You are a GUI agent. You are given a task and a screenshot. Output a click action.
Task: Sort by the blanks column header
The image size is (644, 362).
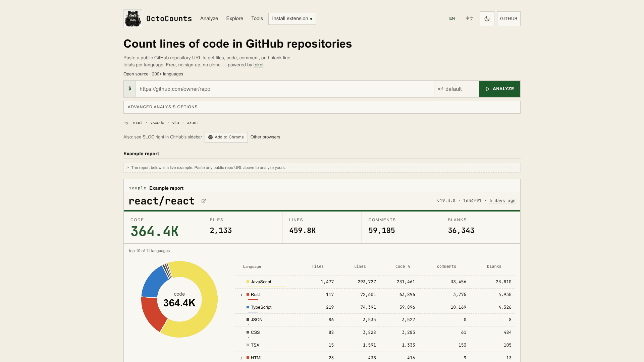494,267
